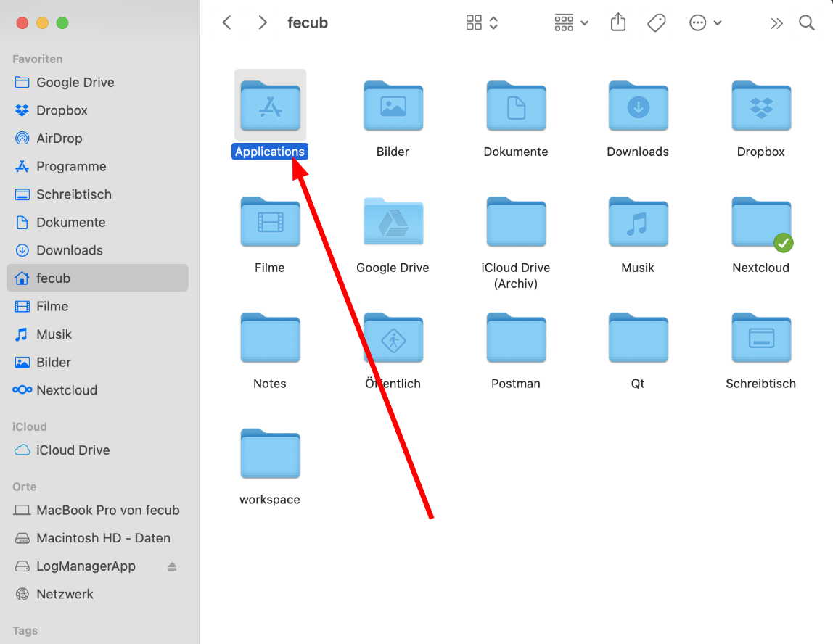
Task: Open the search magnifier icon
Action: tap(806, 22)
